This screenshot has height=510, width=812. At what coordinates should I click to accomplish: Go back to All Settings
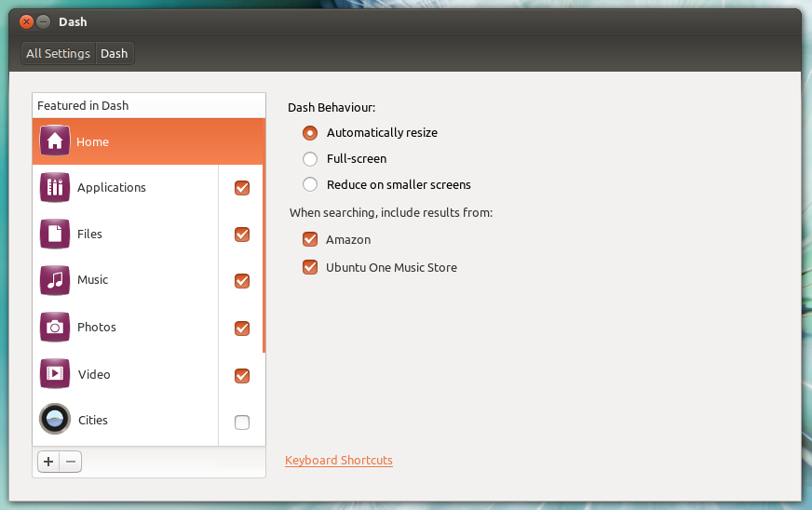(58, 53)
